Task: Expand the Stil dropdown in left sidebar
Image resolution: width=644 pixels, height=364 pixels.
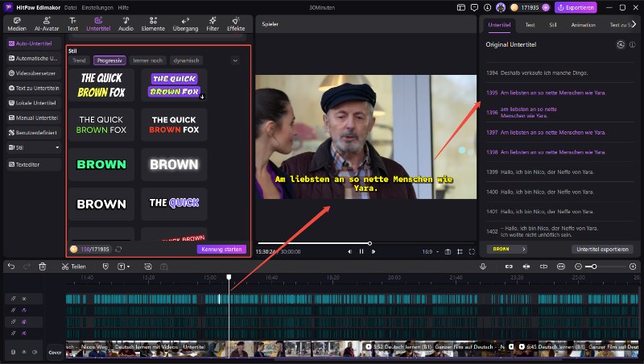Action: (x=57, y=147)
